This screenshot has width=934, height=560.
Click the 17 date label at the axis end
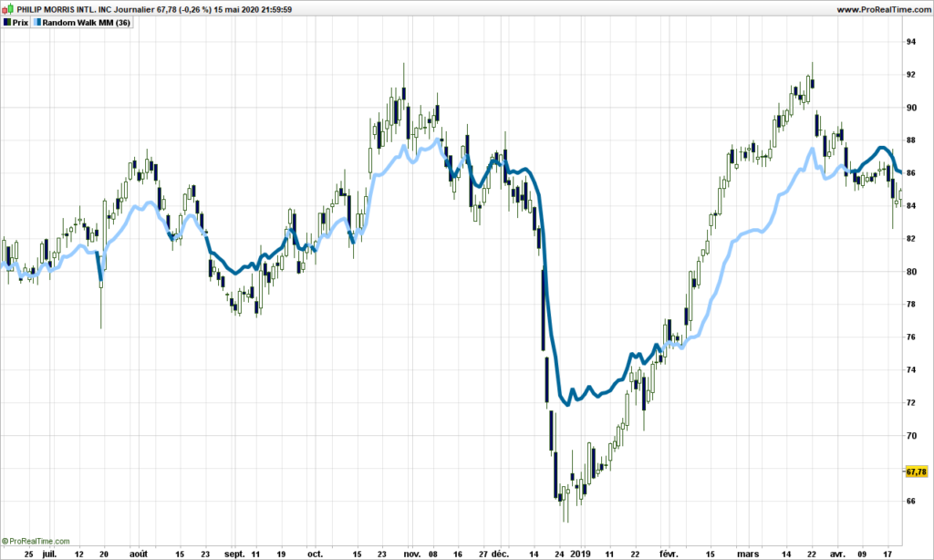887,554
